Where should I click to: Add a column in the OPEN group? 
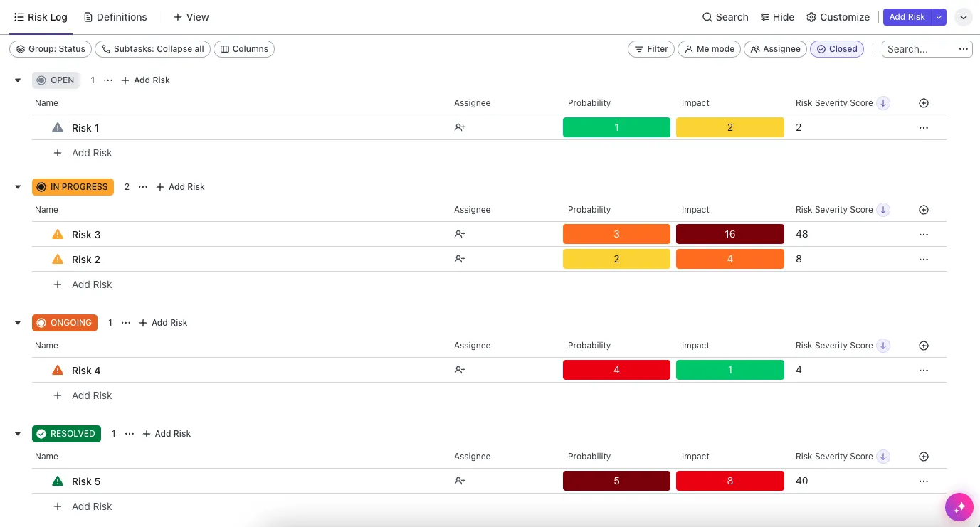click(924, 103)
